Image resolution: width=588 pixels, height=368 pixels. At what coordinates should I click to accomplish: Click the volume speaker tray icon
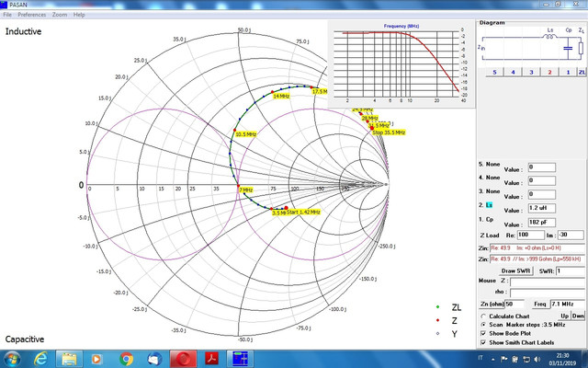click(x=537, y=360)
